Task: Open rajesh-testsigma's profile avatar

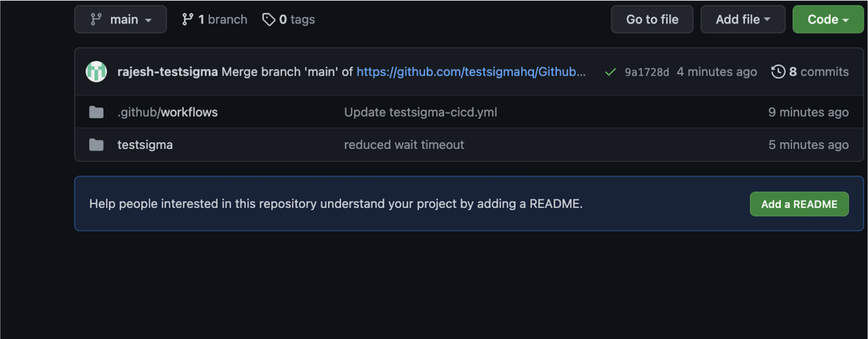Action: pyautogui.click(x=96, y=71)
